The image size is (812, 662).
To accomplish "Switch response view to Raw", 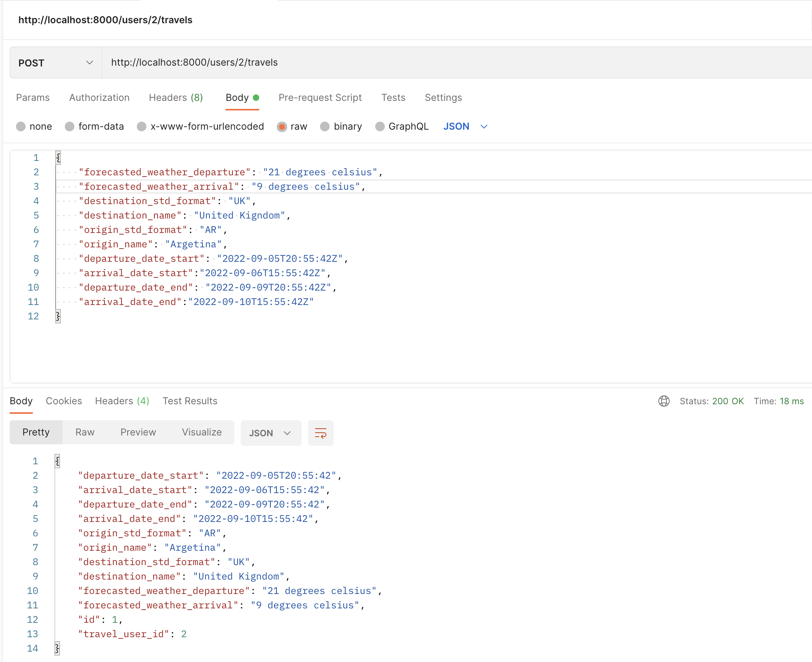I will (x=85, y=432).
